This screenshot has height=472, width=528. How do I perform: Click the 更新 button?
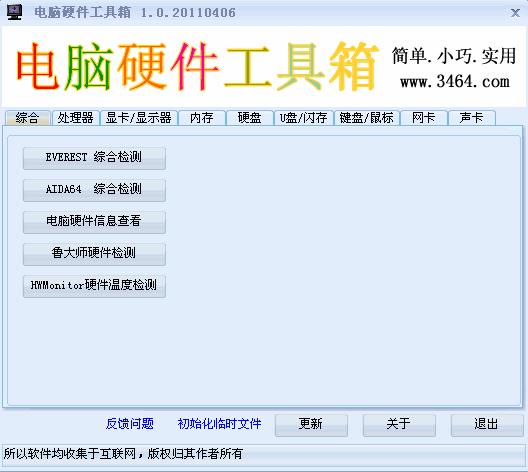pos(311,425)
